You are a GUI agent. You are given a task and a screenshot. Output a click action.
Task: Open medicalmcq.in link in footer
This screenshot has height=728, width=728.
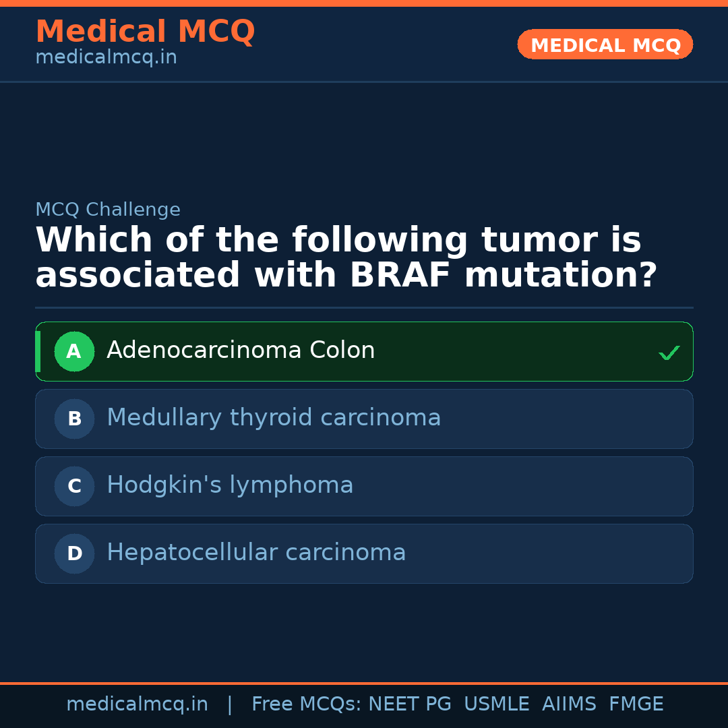click(137, 704)
